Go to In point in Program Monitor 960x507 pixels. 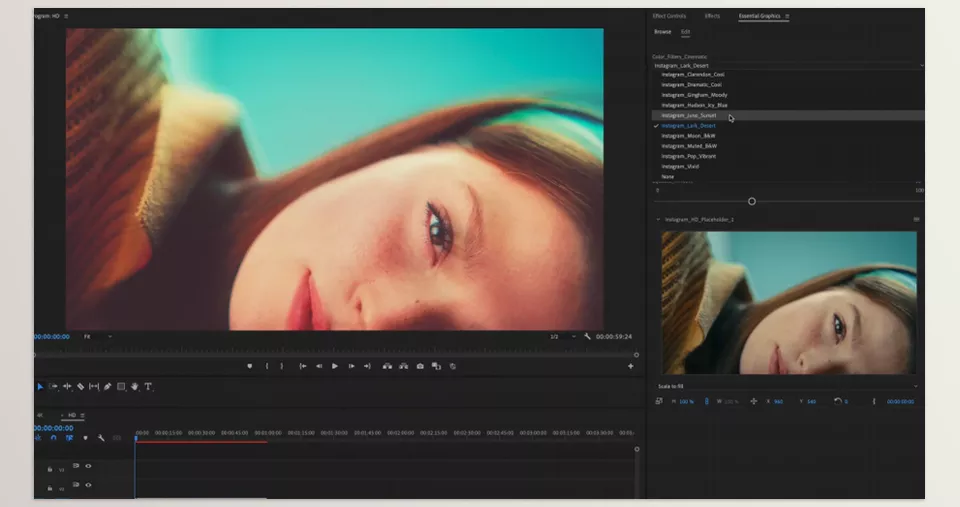point(302,366)
